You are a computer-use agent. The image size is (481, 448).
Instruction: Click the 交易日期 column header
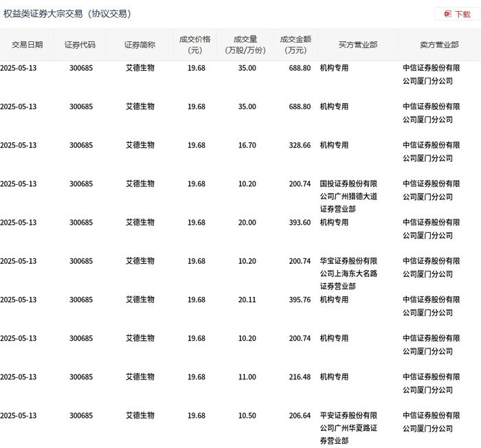point(27,45)
